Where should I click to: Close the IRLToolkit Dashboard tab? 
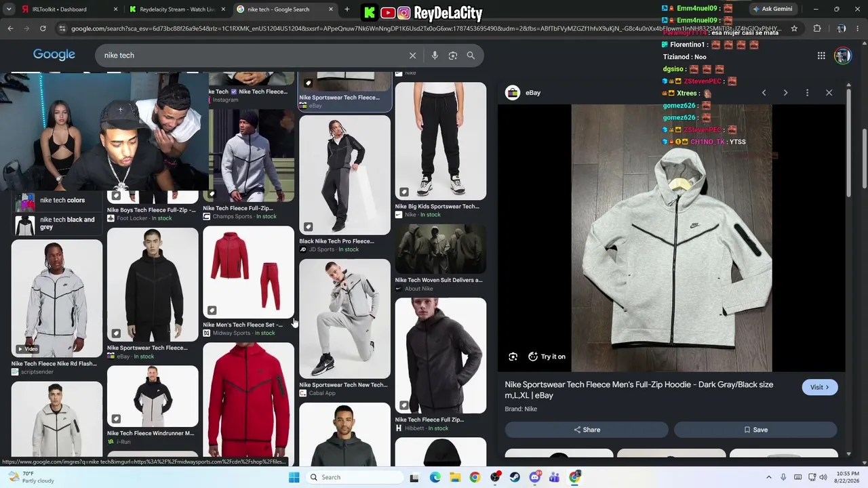[115, 9]
